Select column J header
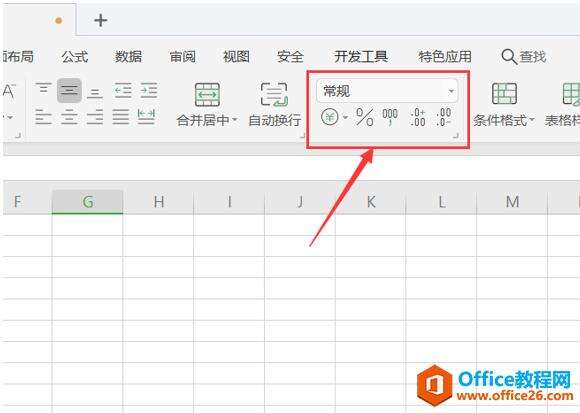Image resolution: width=580 pixels, height=413 pixels. click(300, 202)
